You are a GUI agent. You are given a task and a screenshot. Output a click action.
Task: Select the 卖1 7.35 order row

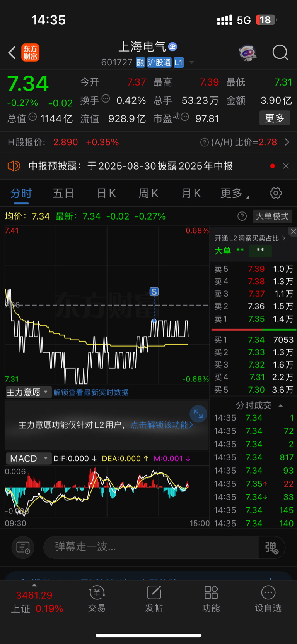pyautogui.click(x=254, y=319)
